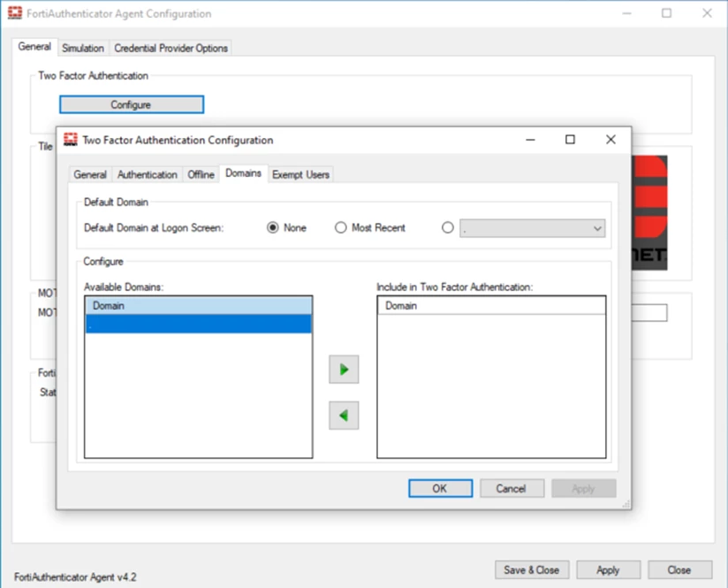The height and width of the screenshot is (588, 728).
Task: Select the Domains tab
Action: (x=243, y=173)
